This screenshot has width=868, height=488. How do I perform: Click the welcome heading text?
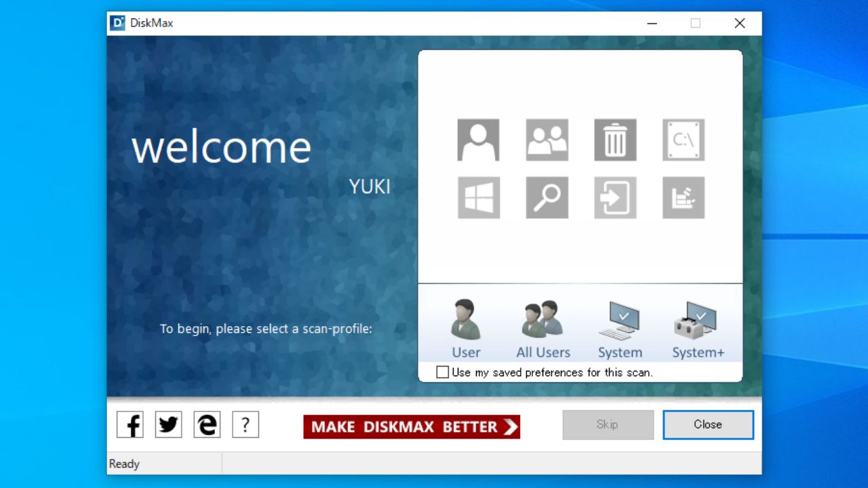click(x=221, y=147)
